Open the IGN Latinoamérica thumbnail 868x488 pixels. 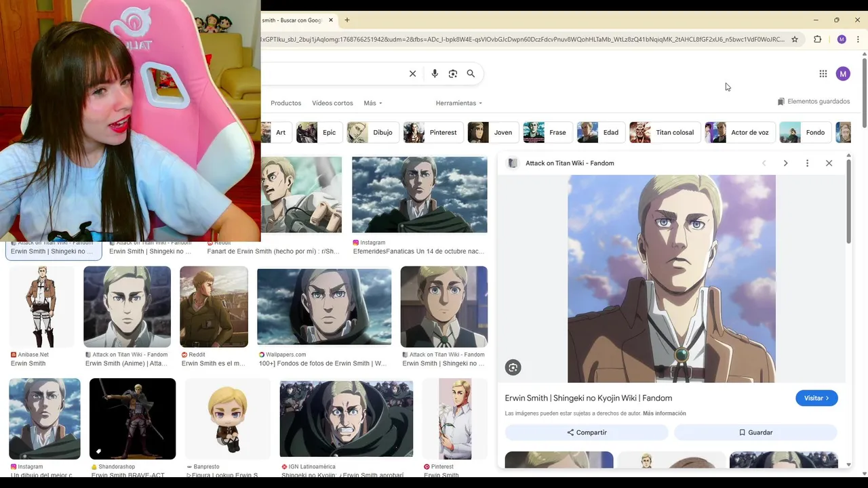347,419
